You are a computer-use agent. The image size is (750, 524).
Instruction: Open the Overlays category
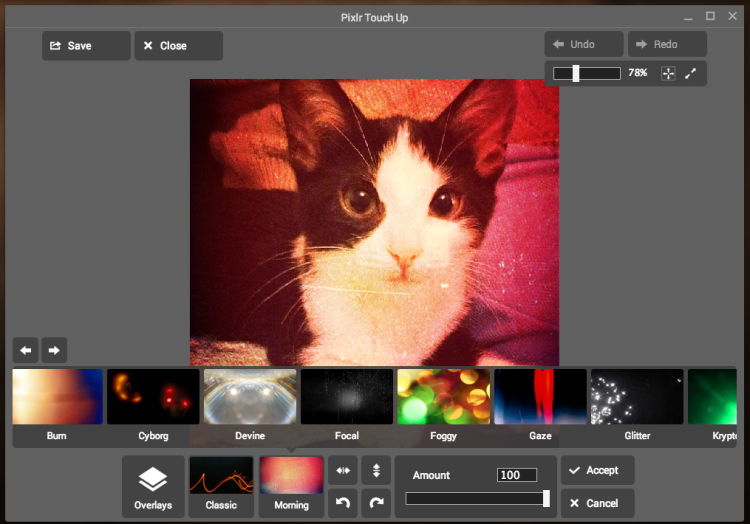coord(153,487)
